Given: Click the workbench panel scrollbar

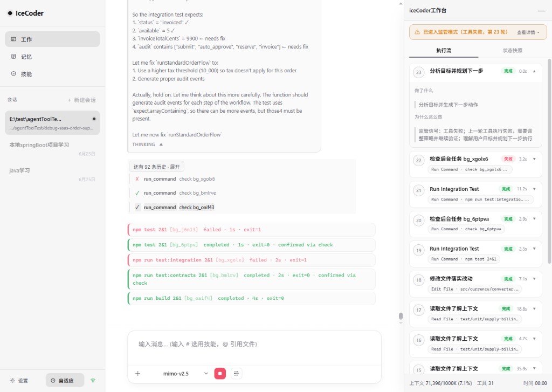Looking at the screenshot, I should (x=549, y=161).
